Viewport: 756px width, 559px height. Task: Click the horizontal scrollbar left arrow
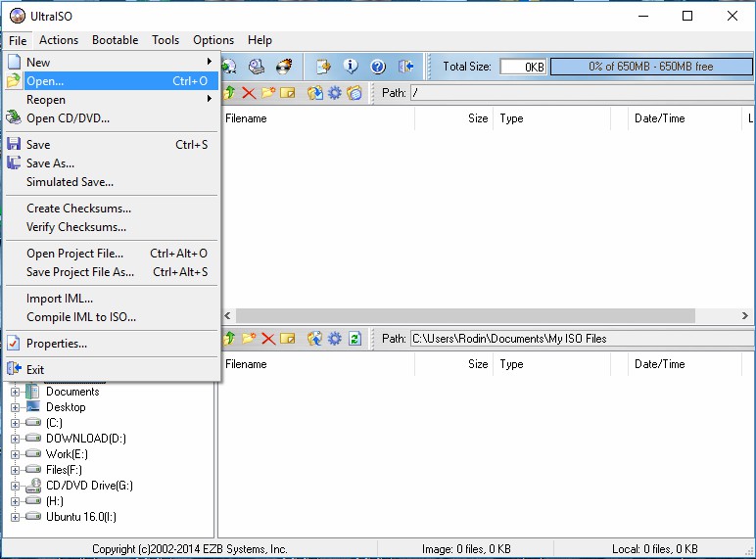click(227, 315)
